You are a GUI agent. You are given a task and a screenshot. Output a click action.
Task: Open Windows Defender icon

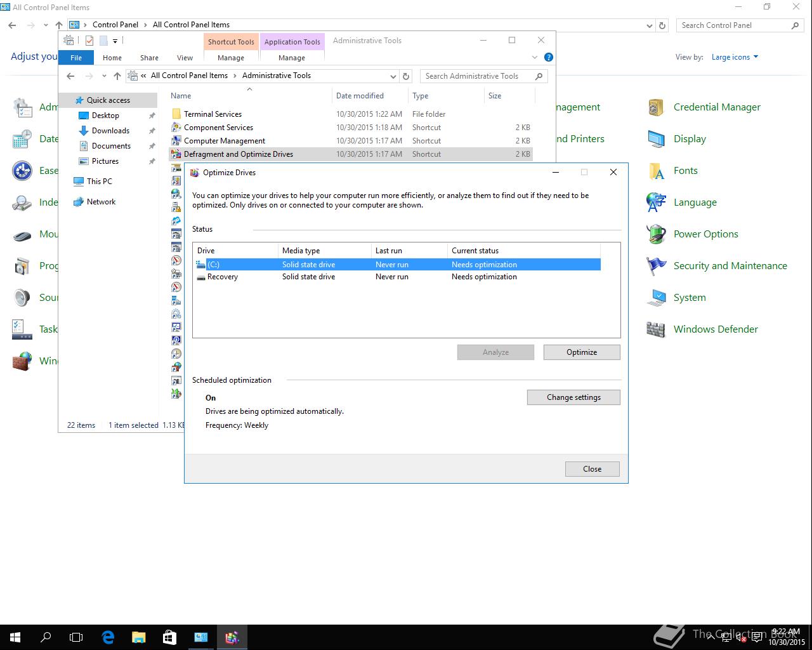tap(702, 329)
